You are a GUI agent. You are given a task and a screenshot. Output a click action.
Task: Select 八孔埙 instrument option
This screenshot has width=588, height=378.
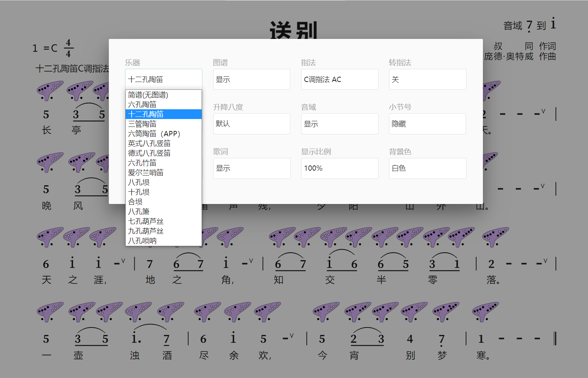(163, 182)
